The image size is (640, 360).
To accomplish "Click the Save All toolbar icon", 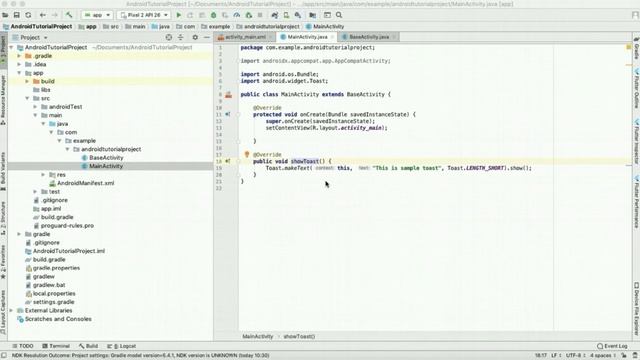I will (x=17, y=15).
